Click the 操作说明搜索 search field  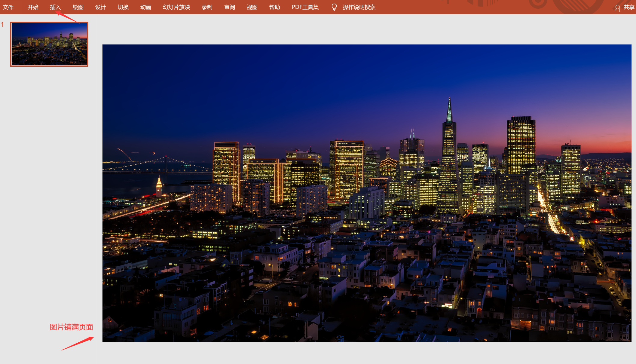click(x=359, y=7)
